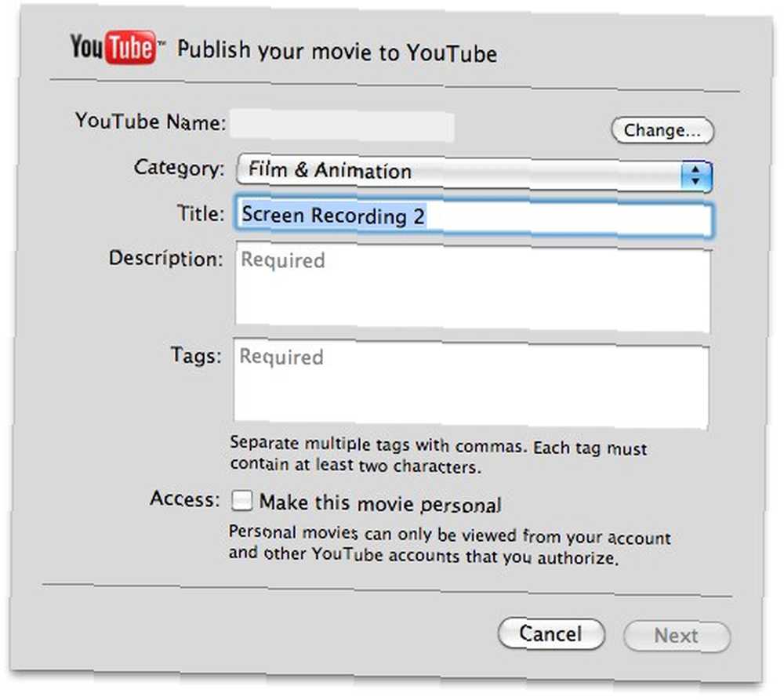Click the 'Description:' label

pos(166,259)
